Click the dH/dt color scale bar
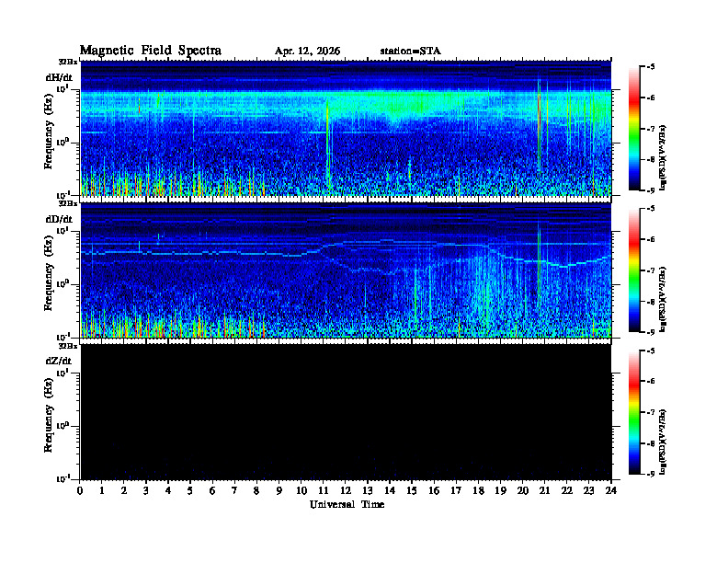The image size is (728, 563). [634, 129]
